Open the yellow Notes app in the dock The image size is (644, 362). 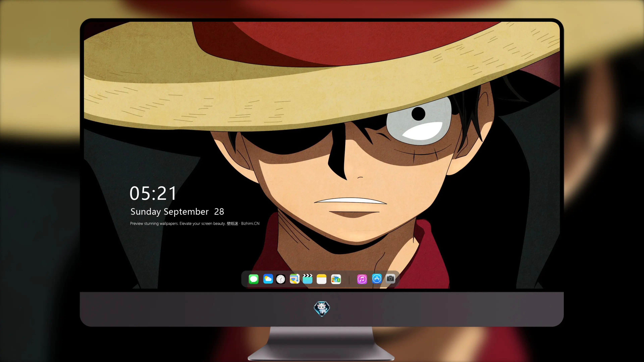coord(321,279)
